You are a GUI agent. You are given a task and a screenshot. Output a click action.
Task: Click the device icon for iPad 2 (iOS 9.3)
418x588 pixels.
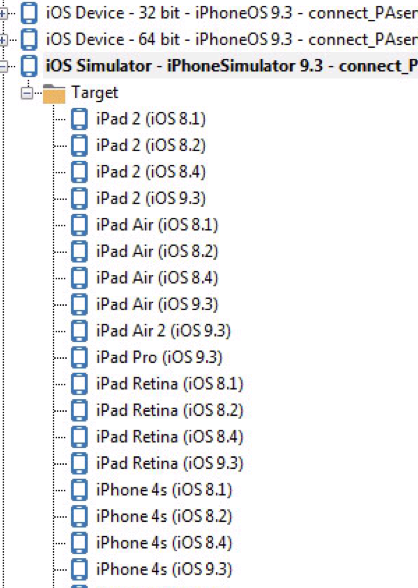(x=79, y=198)
